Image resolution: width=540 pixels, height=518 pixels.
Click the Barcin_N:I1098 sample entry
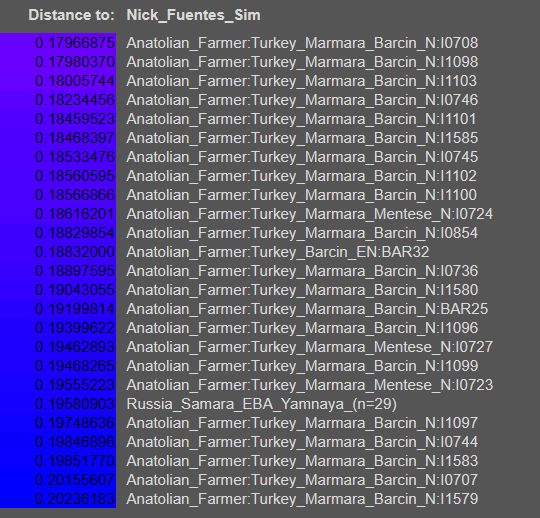(302, 62)
